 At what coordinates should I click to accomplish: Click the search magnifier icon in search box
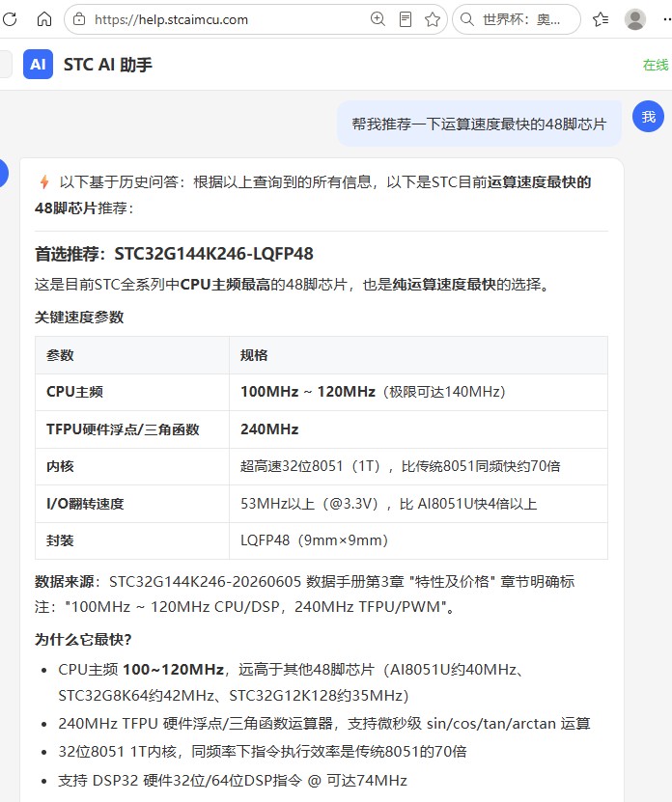(466, 19)
